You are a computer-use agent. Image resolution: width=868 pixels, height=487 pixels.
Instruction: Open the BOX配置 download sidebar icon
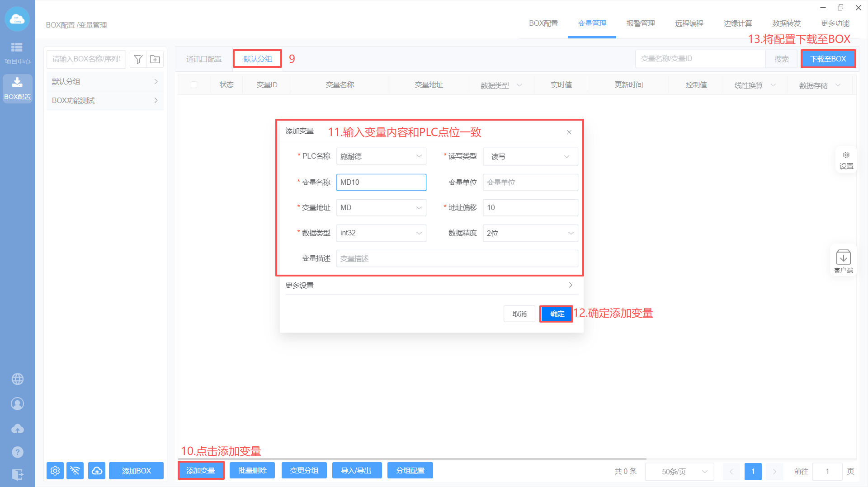point(17,89)
